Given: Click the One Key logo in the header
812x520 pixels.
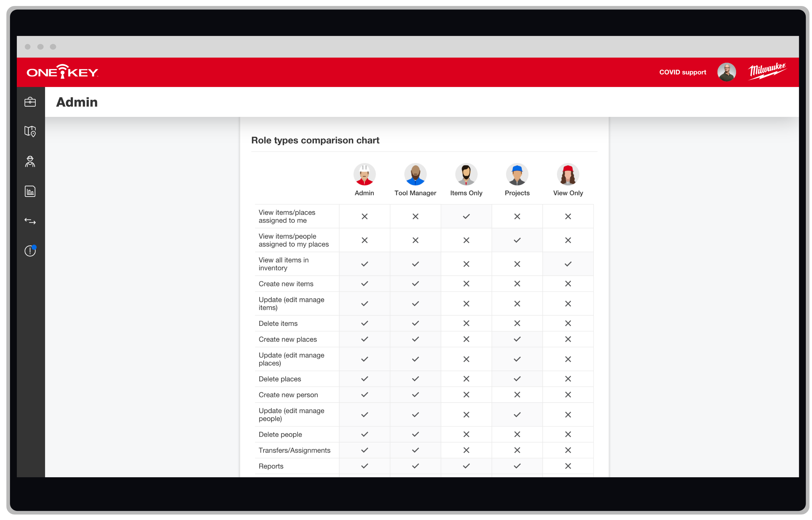Looking at the screenshot, I should click(64, 72).
